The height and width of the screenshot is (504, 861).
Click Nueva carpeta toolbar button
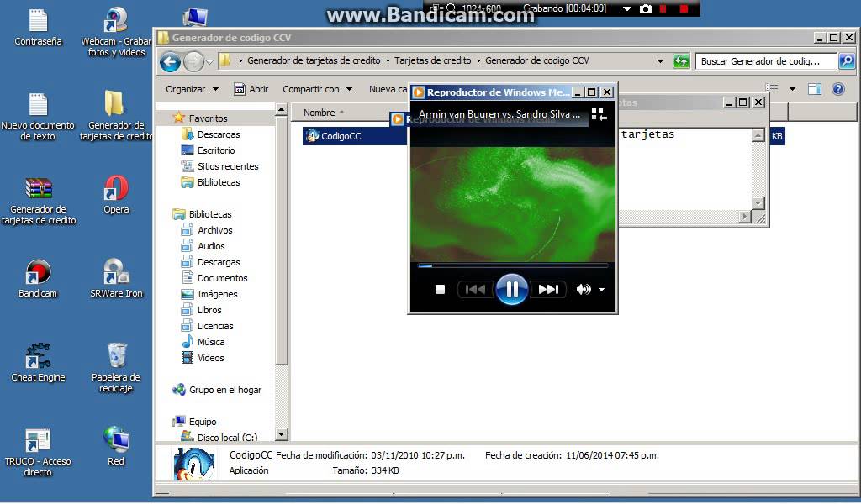388,89
